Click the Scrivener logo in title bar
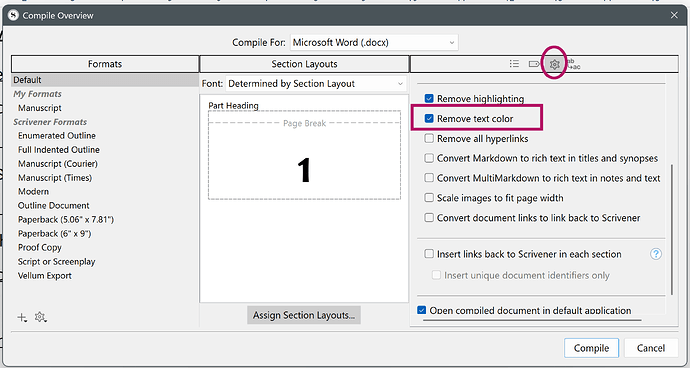Screen dimensions: 690x368 [14, 15]
